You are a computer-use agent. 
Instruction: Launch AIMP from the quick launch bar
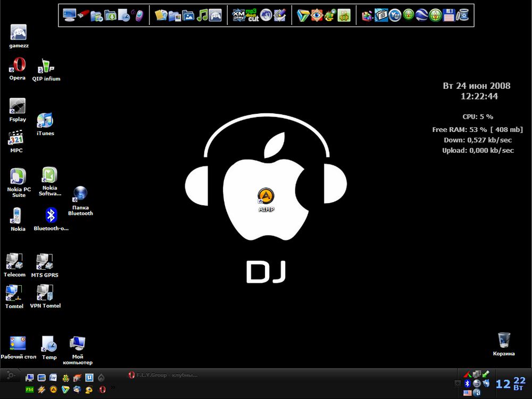tap(53, 389)
